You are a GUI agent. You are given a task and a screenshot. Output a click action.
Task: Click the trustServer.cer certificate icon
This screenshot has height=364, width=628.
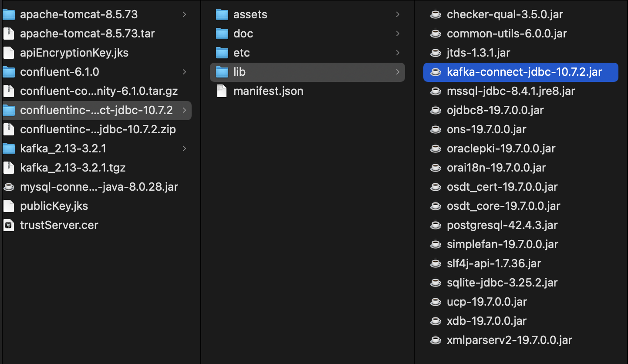(9, 225)
